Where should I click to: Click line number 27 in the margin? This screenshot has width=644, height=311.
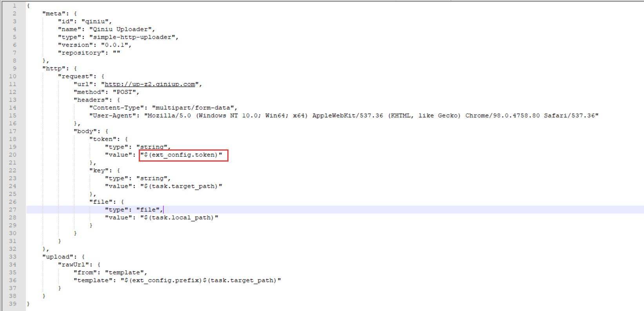[x=13, y=210]
